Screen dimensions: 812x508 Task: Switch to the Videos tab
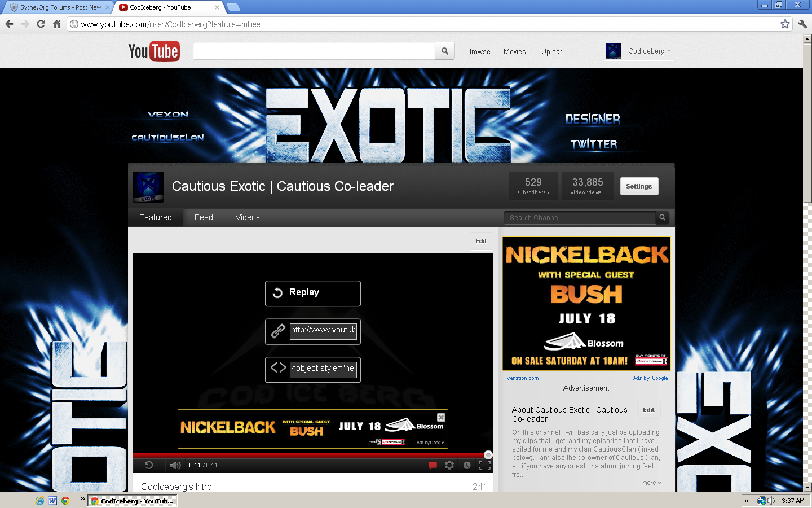pyautogui.click(x=248, y=217)
